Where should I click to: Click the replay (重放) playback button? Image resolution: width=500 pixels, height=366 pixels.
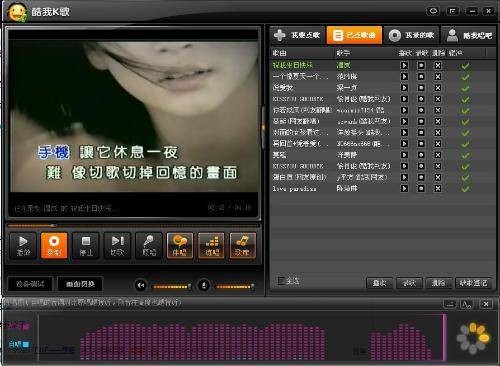point(23,245)
